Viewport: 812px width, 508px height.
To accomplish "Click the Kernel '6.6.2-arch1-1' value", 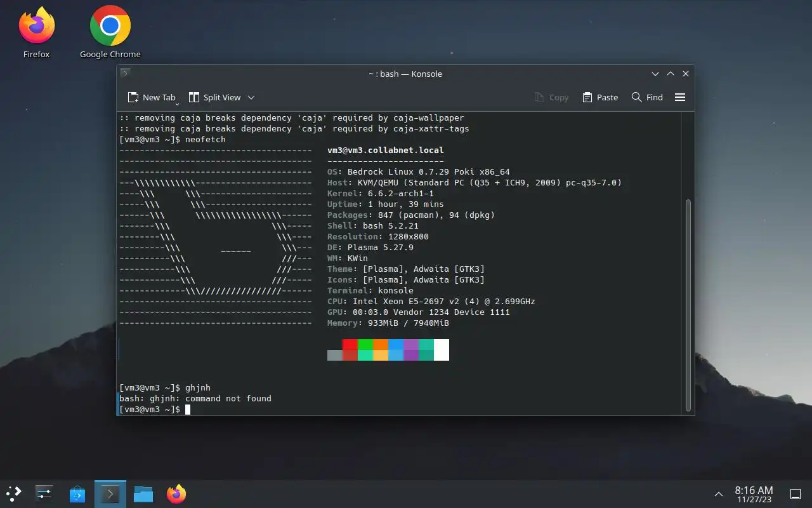I will [x=401, y=194].
